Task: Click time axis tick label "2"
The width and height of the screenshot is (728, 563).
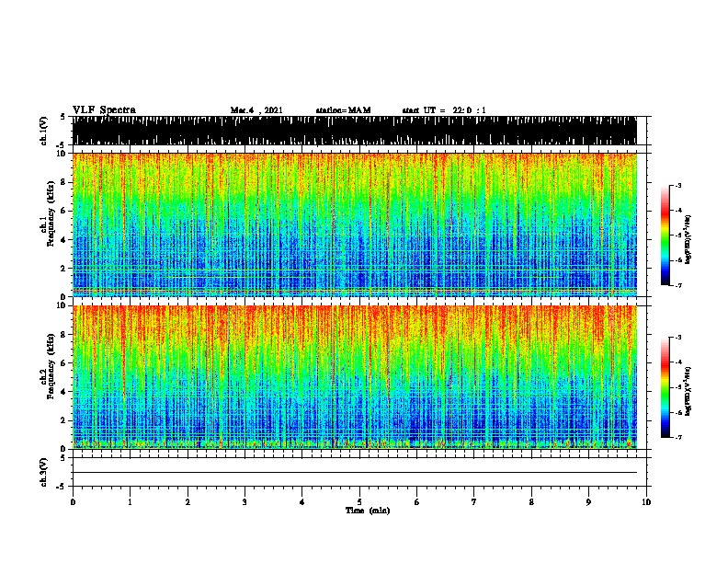Action: click(x=188, y=502)
